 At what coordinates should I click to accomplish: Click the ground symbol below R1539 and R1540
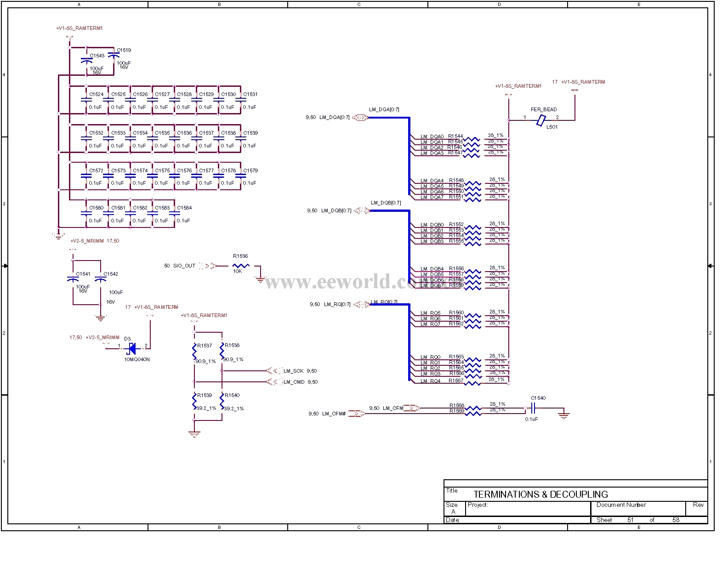click(194, 433)
